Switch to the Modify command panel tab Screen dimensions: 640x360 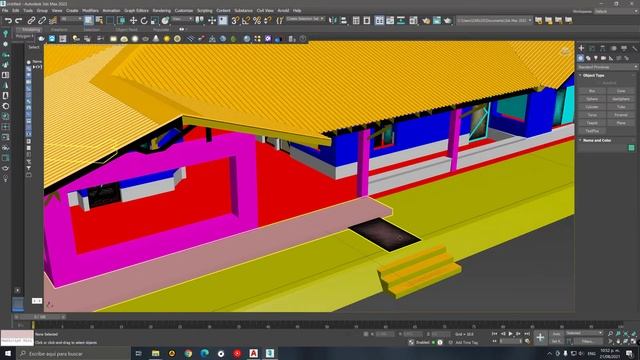coord(591,48)
